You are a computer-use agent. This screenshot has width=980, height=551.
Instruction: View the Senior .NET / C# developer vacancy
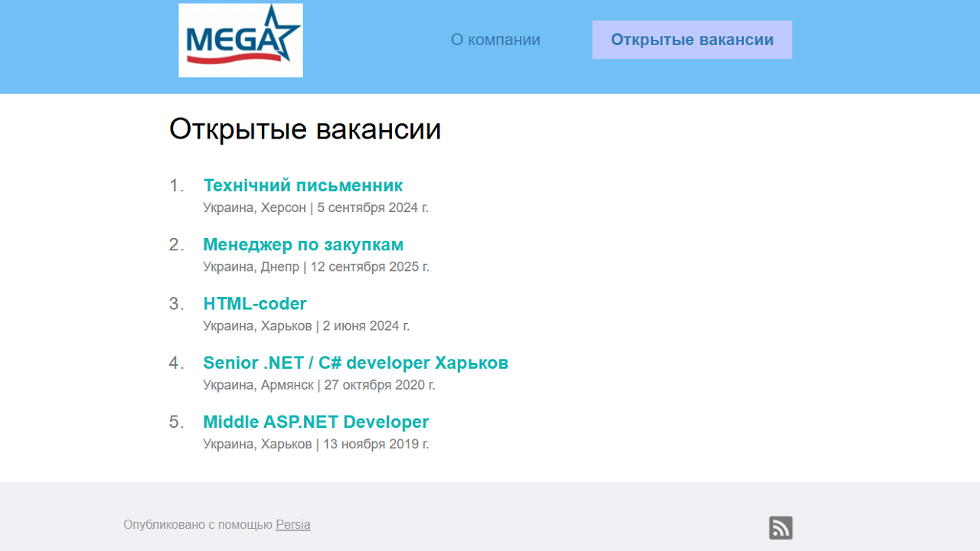(355, 363)
